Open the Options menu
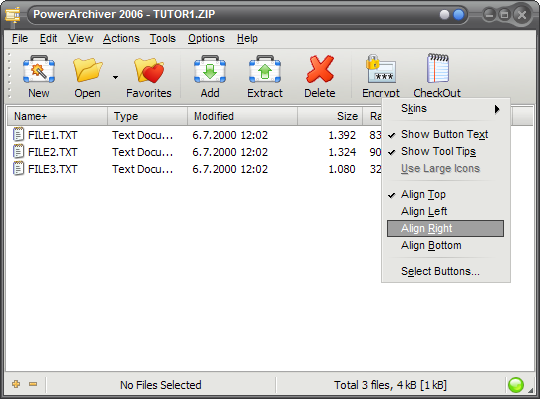The image size is (540, 399). (206, 38)
